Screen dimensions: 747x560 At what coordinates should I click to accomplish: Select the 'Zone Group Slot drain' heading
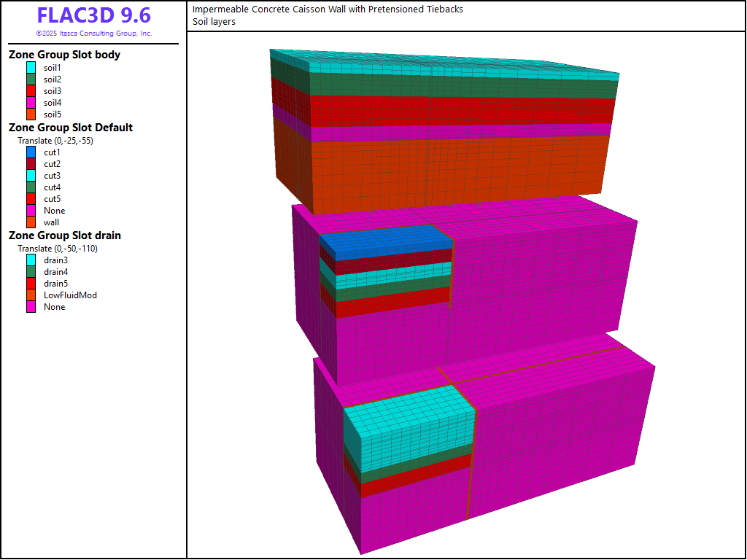pos(65,236)
